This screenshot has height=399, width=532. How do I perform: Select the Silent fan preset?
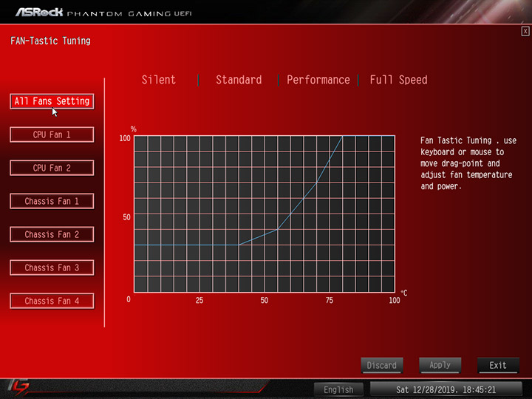[158, 80]
